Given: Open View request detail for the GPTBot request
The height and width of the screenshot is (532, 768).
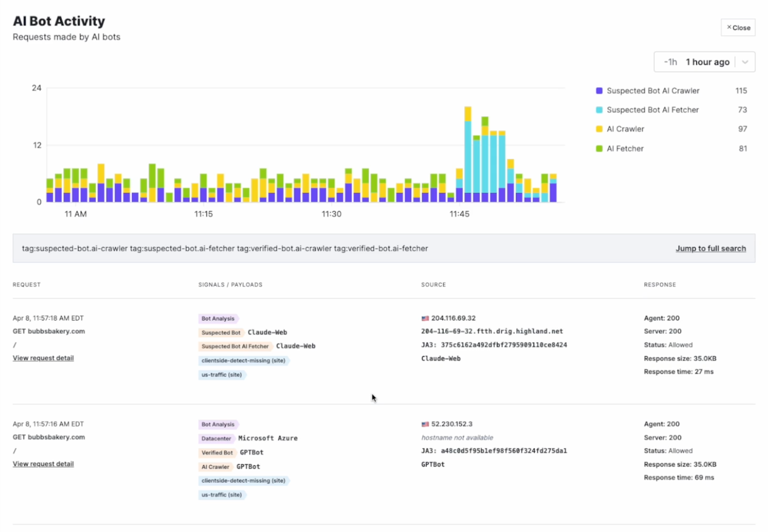Looking at the screenshot, I should (43, 463).
